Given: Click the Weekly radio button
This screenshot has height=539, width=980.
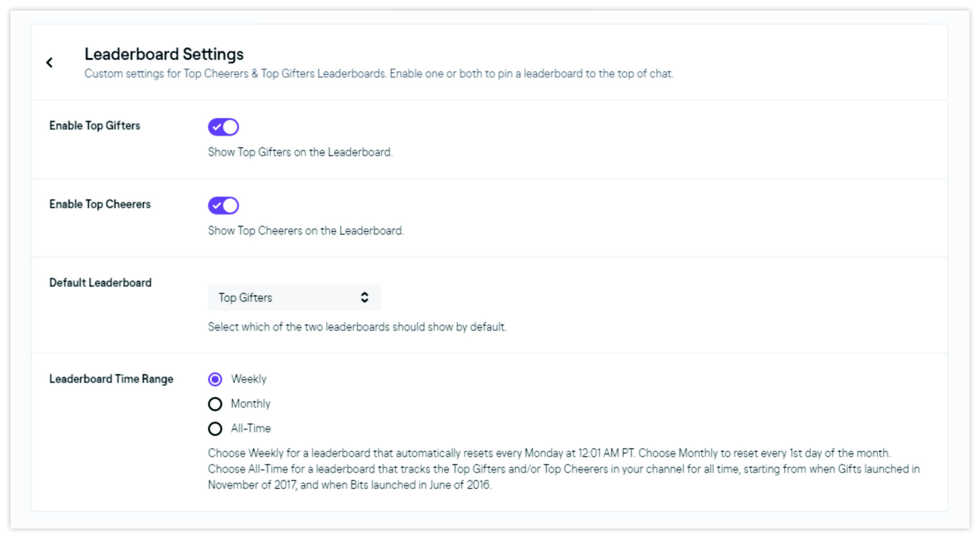Looking at the screenshot, I should (215, 379).
